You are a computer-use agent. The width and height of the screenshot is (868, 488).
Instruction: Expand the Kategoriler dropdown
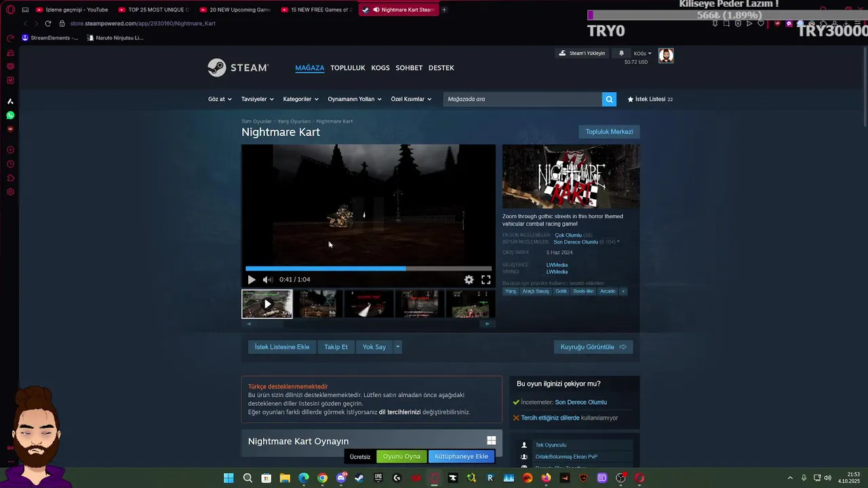tap(300, 99)
